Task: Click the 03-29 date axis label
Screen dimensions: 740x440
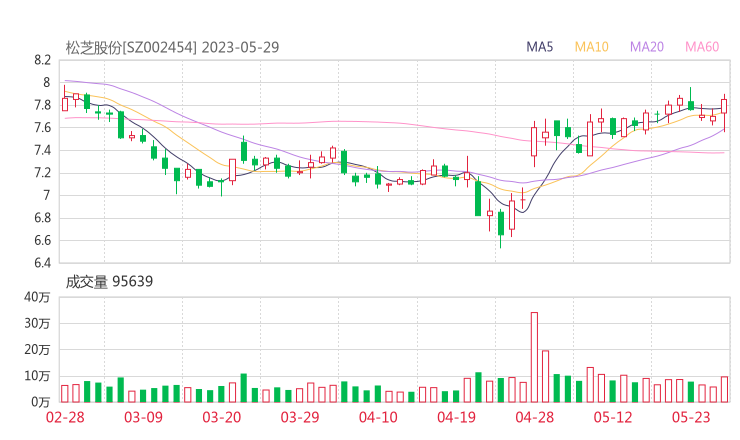Action: point(300,417)
